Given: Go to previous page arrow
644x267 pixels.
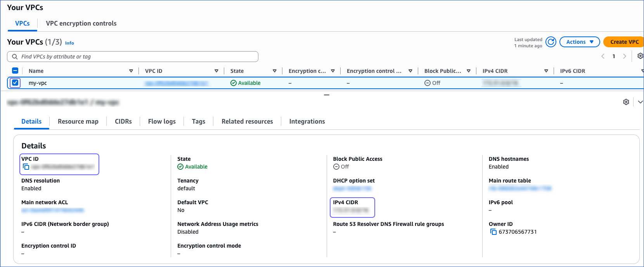Looking at the screenshot, I should pyautogui.click(x=603, y=56).
